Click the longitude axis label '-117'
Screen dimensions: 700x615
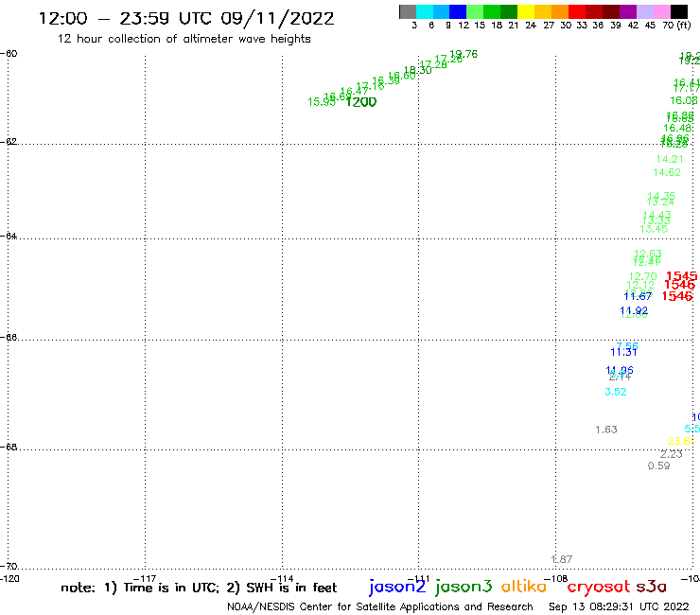coord(145,578)
